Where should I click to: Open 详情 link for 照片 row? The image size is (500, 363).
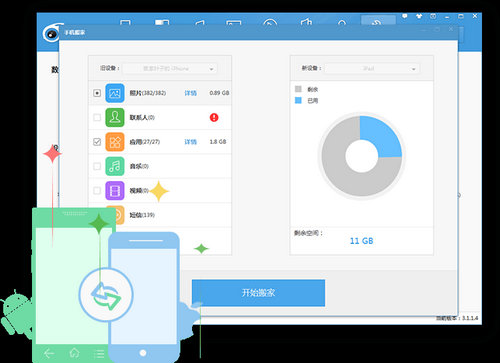[190, 93]
